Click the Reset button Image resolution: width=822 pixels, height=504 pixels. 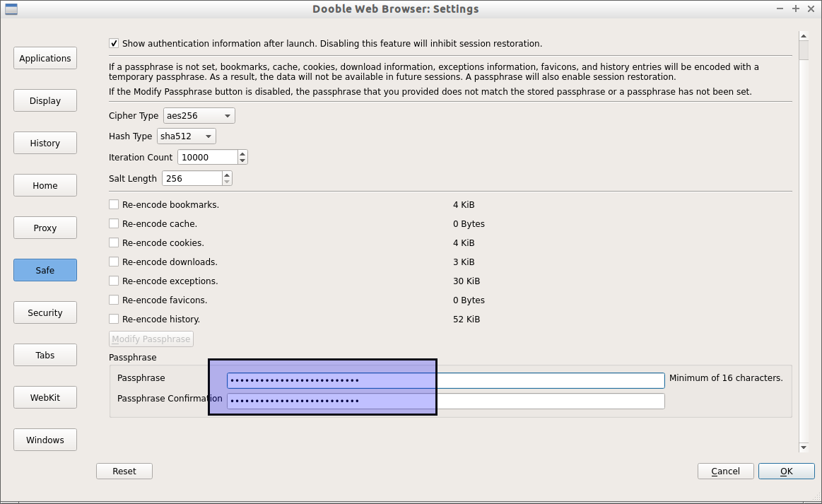(124, 471)
